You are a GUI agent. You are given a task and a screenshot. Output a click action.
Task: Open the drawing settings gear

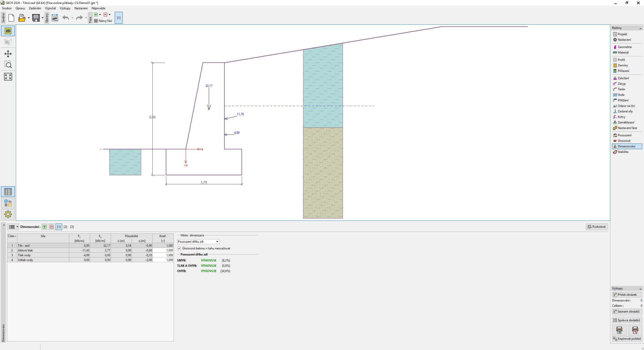(8, 214)
